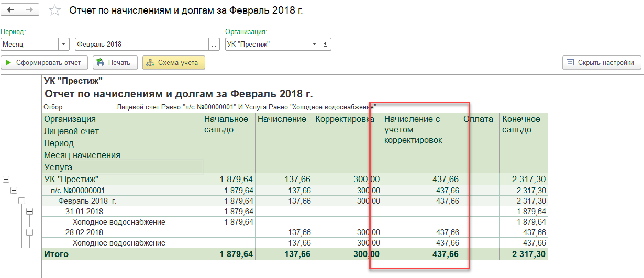Collapse the Февраль 2018 г. group
Screen dimensions: 644x278
click(21, 201)
